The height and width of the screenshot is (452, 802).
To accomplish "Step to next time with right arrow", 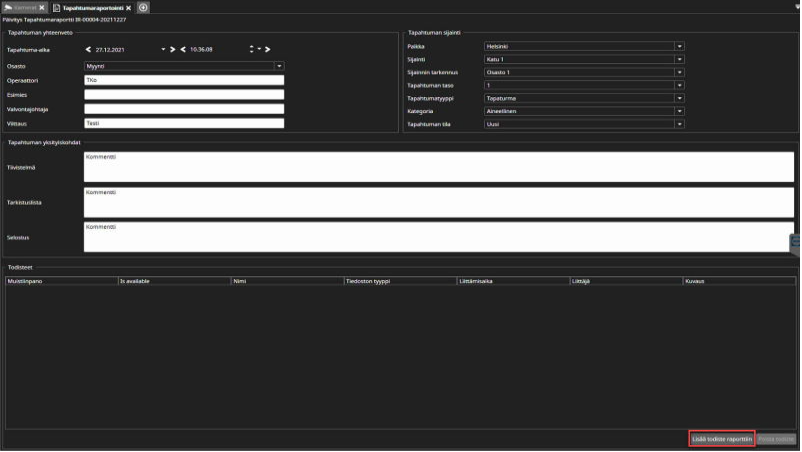I will coord(269,48).
